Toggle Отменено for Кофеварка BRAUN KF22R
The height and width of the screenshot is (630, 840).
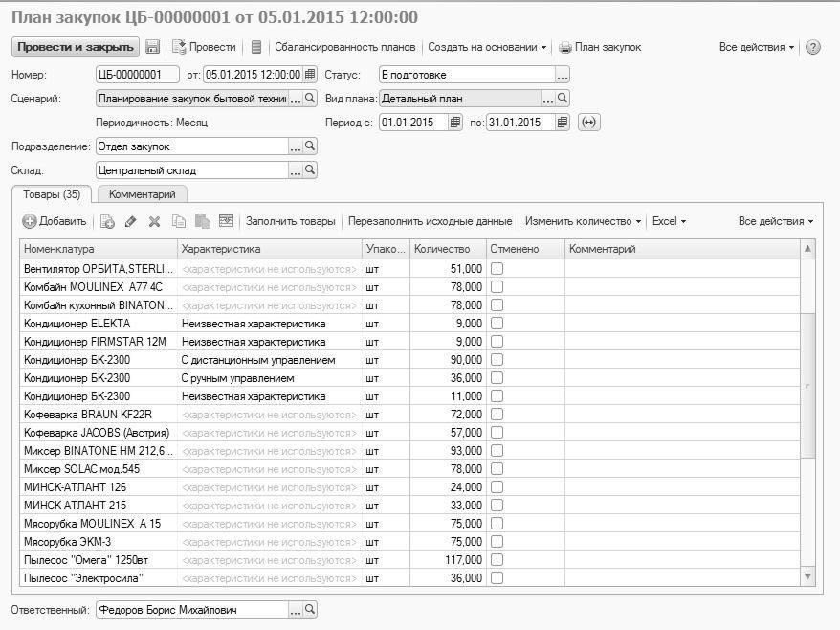pyautogui.click(x=497, y=415)
